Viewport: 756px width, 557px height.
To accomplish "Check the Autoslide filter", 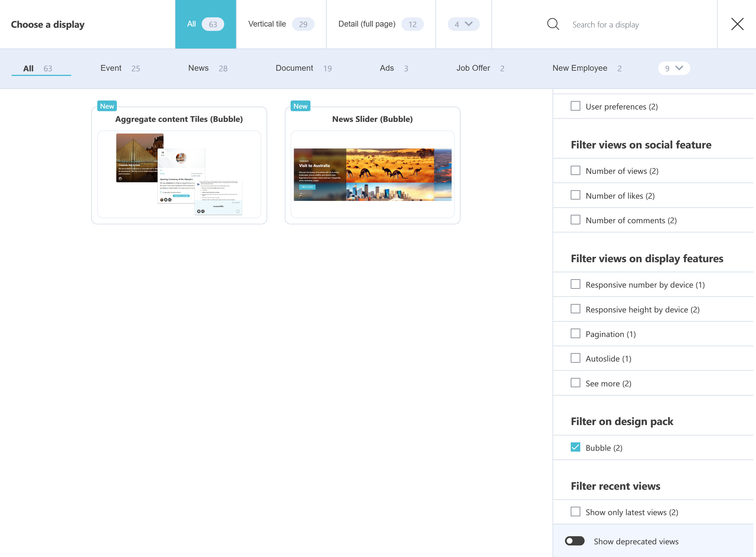I will tap(575, 358).
